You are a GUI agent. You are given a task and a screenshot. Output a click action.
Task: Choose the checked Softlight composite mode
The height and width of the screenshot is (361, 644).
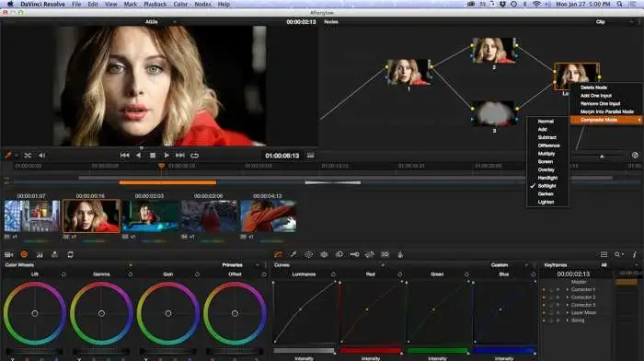tap(546, 186)
